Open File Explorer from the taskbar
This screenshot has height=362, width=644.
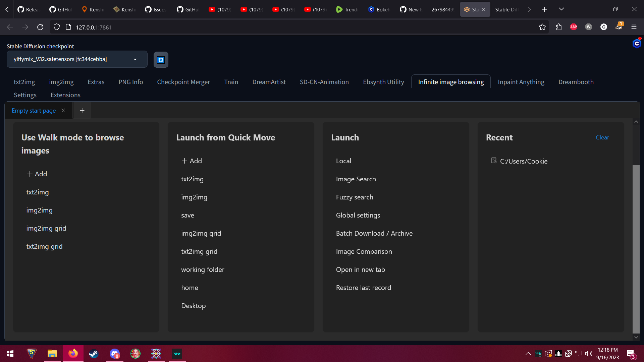pos(52,354)
